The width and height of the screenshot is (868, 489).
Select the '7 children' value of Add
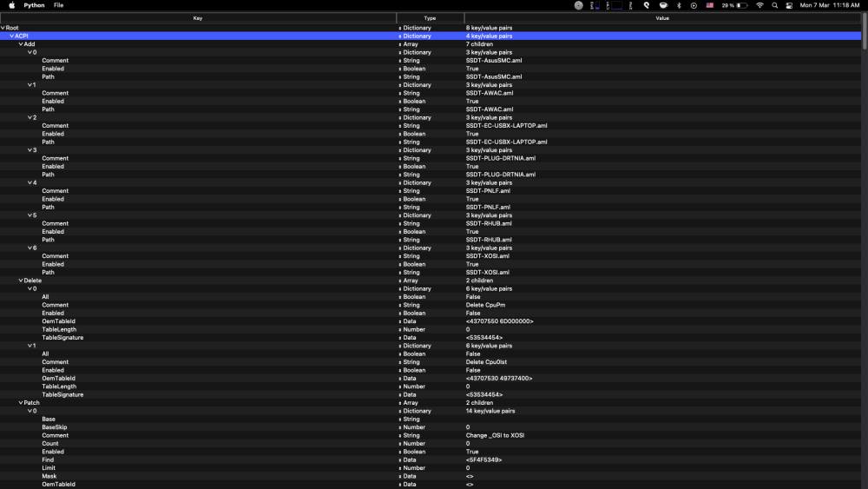(479, 44)
